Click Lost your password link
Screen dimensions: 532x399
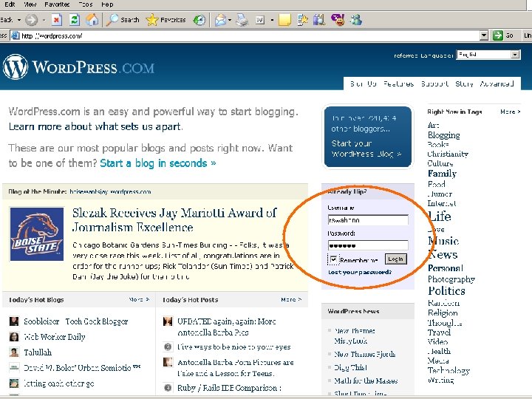tap(360, 272)
